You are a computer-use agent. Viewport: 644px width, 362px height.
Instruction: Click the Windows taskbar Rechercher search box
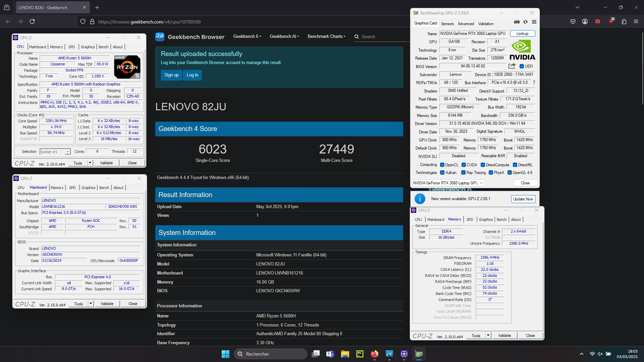coord(270,354)
